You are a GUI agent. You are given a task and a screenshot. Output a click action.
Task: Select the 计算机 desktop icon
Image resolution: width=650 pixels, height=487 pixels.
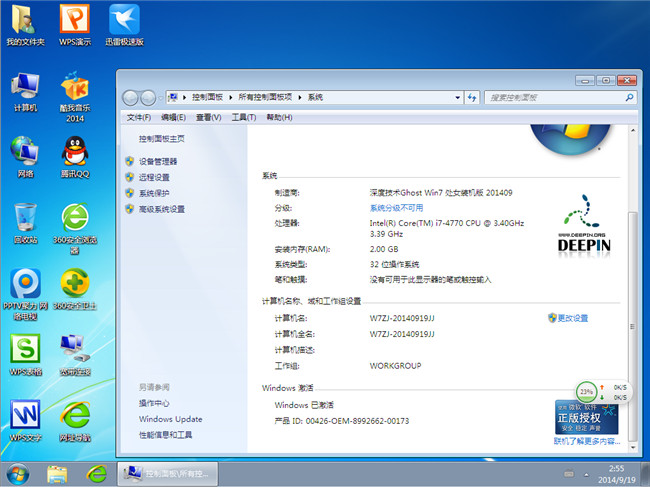(x=25, y=92)
